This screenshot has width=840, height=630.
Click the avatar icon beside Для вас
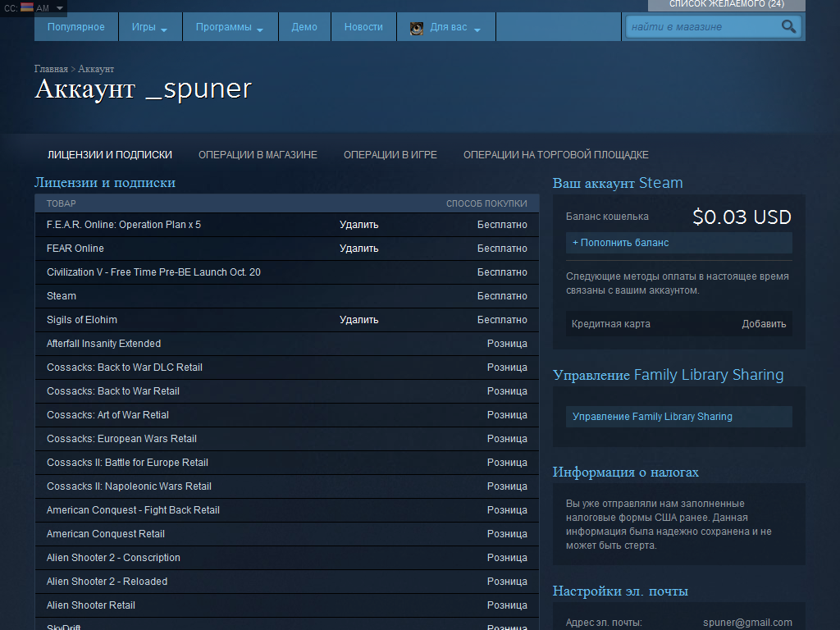(x=416, y=28)
